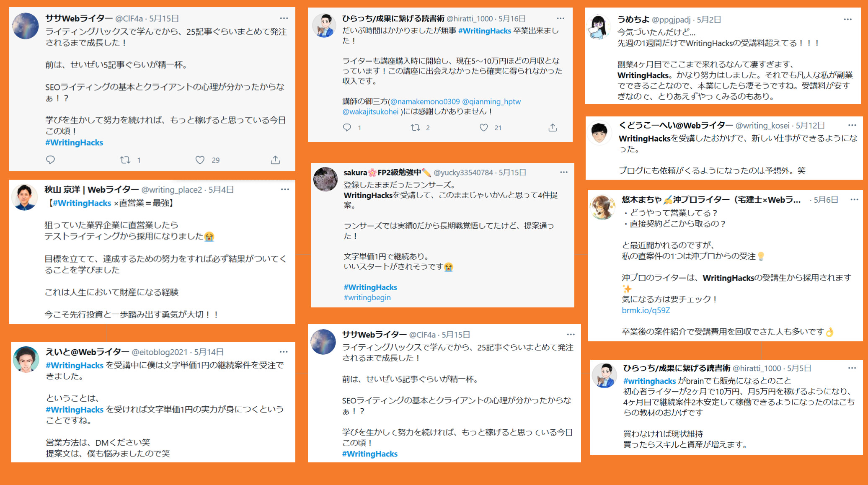Viewport: 868px width, 485px height.
Task: Open the @wakajitsukohei profile mention
Action: (370, 112)
